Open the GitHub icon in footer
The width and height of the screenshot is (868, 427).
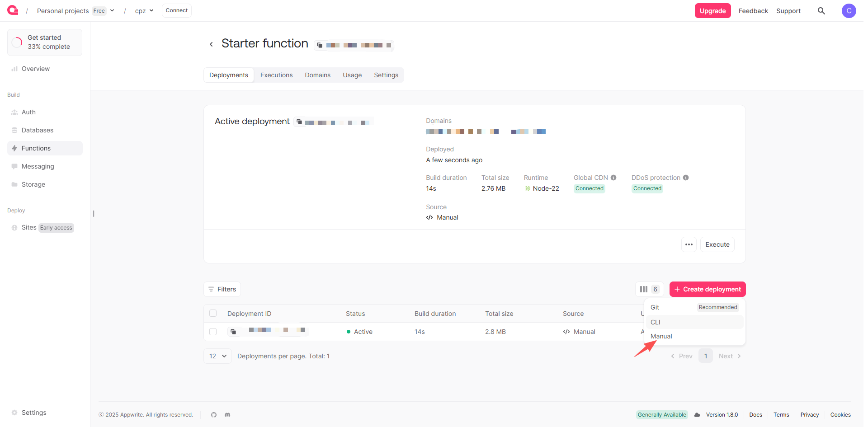(x=214, y=415)
